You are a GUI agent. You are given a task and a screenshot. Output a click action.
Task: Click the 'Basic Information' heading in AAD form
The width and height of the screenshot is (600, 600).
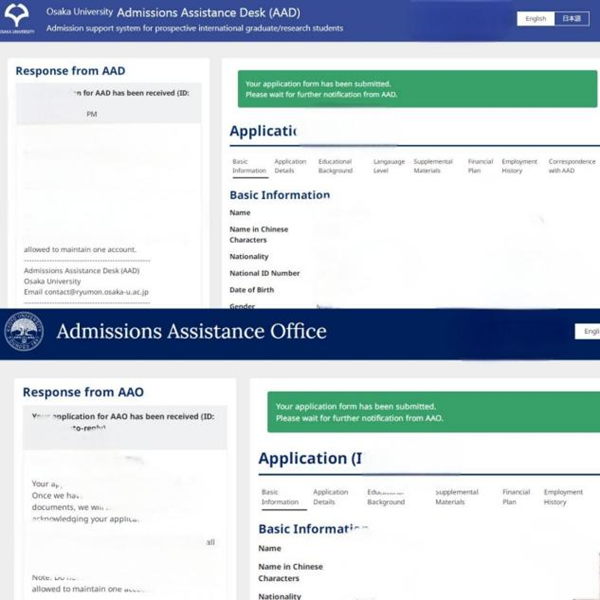pos(280,195)
